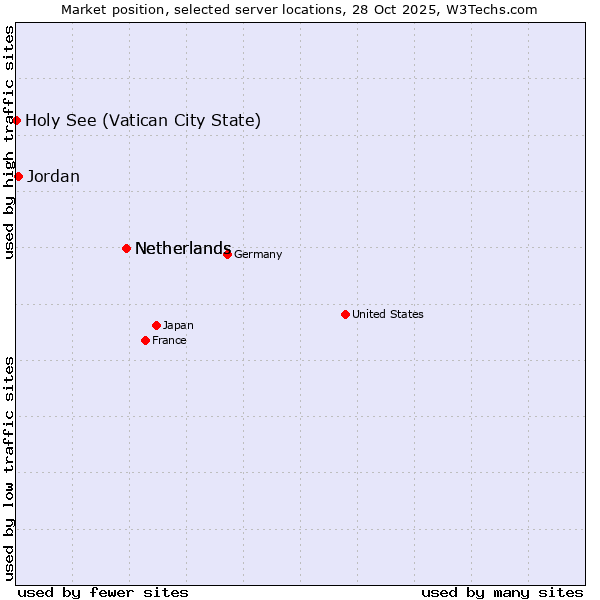The width and height of the screenshot is (600, 600).
Task: Click the United States red marker
Action: 345,314
